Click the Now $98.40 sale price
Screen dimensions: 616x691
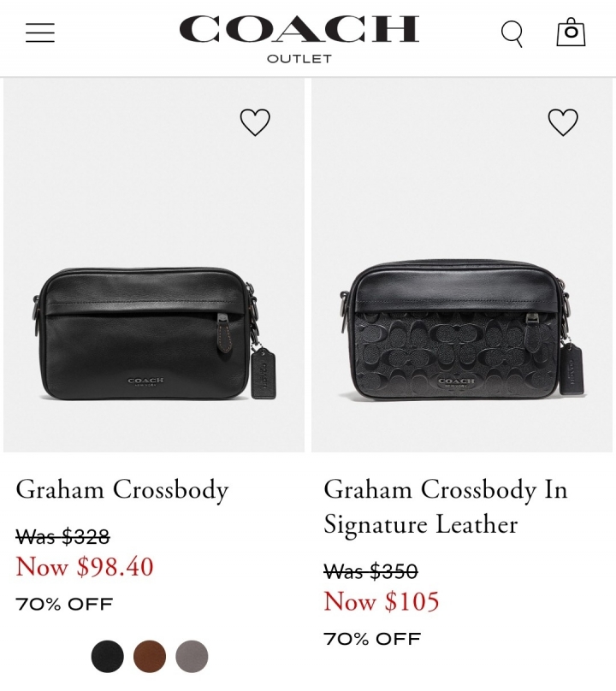click(x=85, y=567)
